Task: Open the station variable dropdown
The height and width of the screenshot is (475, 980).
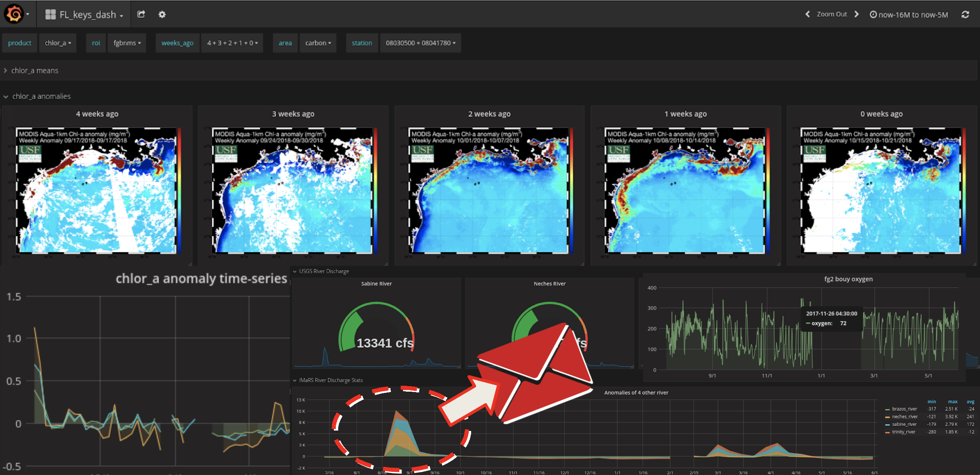Action: point(420,43)
